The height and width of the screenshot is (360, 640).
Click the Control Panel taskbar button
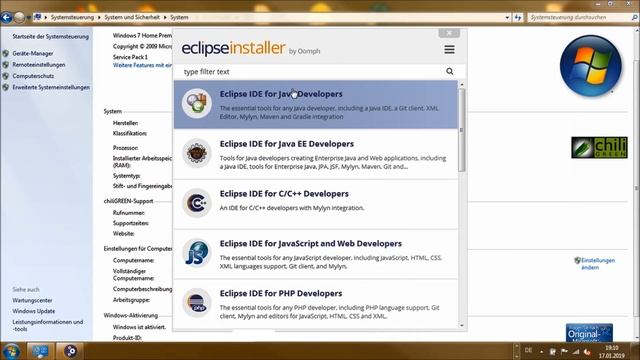[40, 351]
